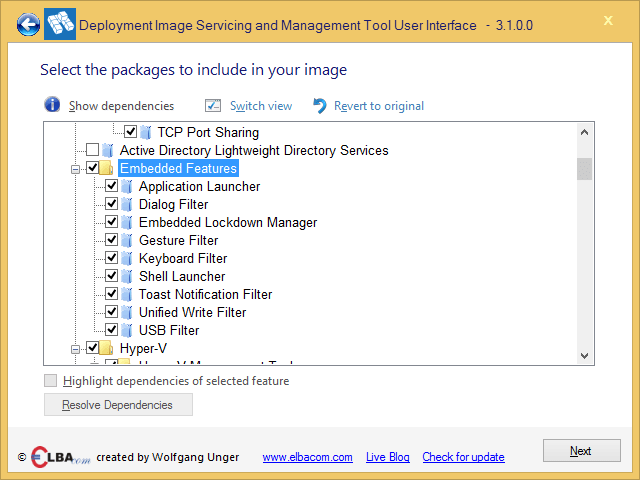The height and width of the screenshot is (480, 640).
Task: Click the Revert to original undo arrow icon
Action: tap(320, 106)
